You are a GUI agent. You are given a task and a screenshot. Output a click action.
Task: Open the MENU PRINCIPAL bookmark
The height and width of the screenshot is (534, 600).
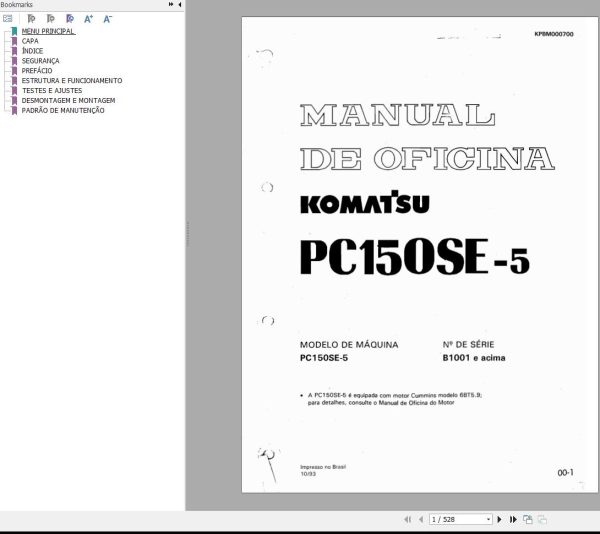tap(48, 31)
